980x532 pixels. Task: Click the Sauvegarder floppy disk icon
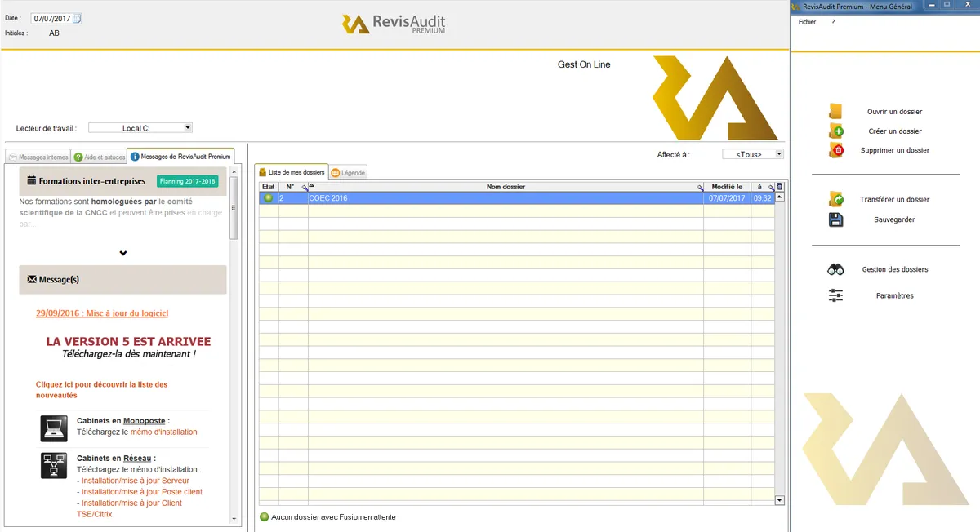point(835,219)
